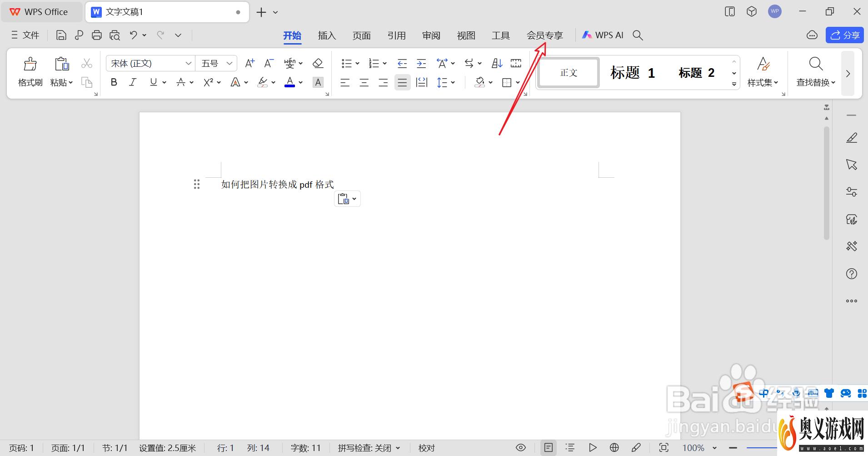The image size is (868, 456).
Task: Click the distributed alignment icon
Action: [422, 82]
